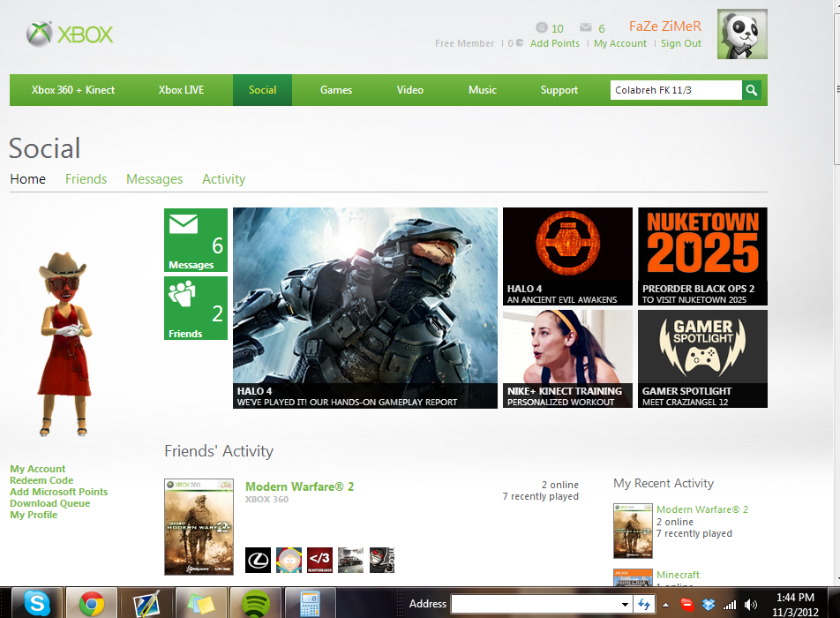
Task: Open the Halo 4 Ancient Evil Awakens tile
Action: click(x=567, y=257)
